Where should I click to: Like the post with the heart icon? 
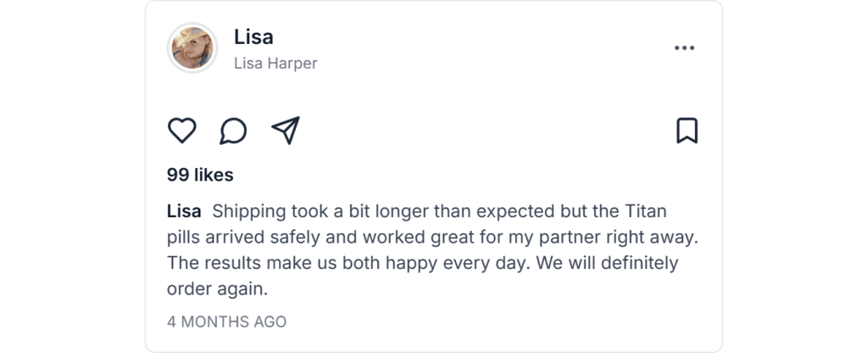click(181, 131)
